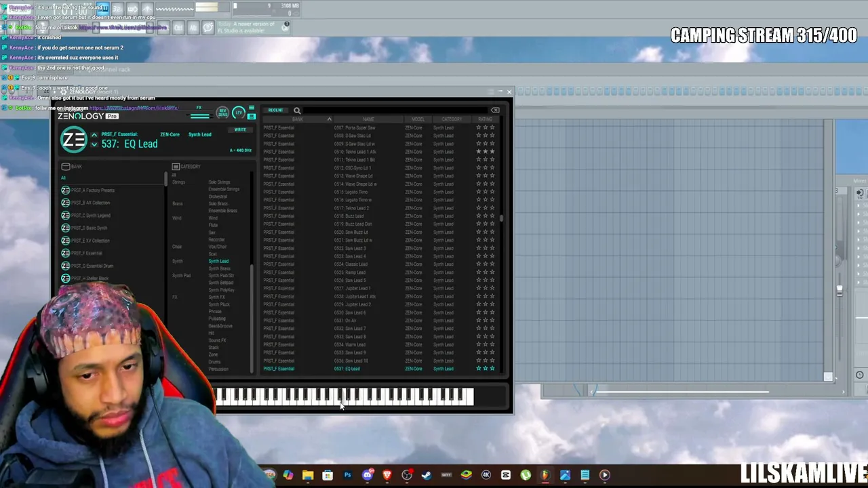
Task: Sort presets by the MODEL column header
Action: coord(418,119)
